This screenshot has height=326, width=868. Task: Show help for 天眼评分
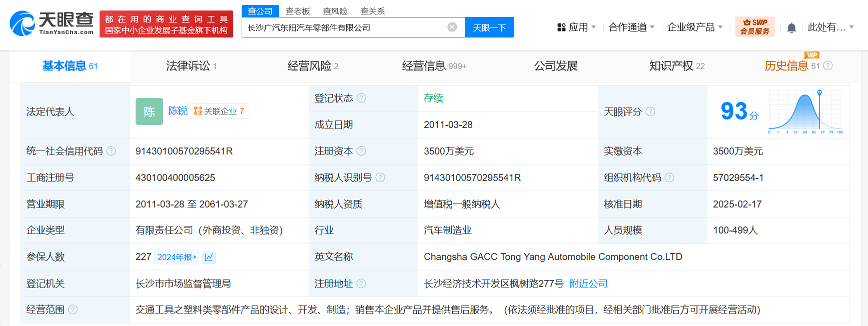(x=650, y=111)
